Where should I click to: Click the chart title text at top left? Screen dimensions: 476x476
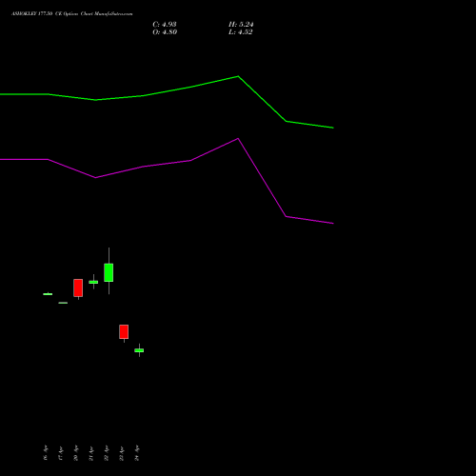pyautogui.click(x=72, y=14)
